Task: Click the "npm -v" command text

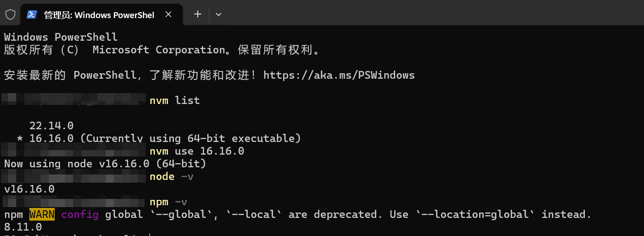Action: point(168,202)
